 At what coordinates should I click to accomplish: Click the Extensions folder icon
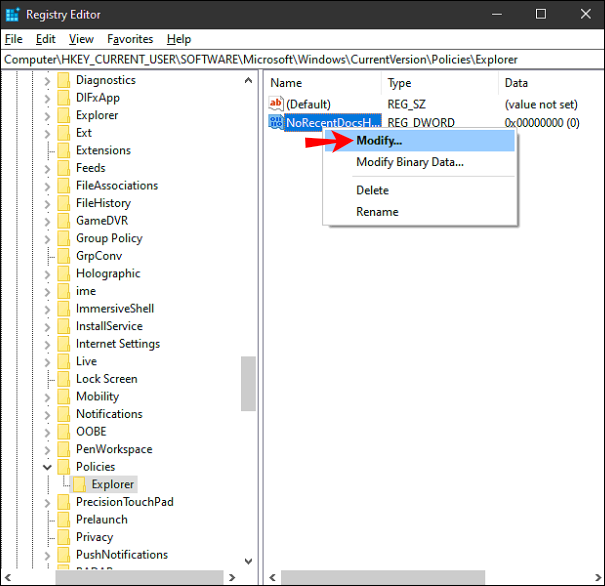tap(64, 150)
